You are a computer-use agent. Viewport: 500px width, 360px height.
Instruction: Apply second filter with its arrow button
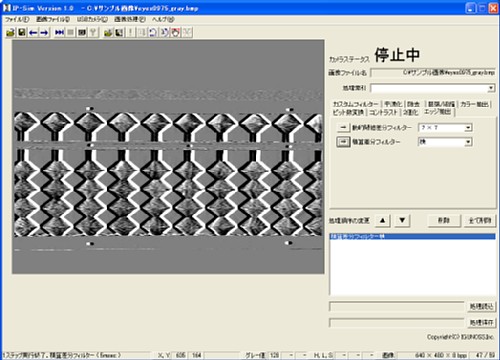(343, 142)
